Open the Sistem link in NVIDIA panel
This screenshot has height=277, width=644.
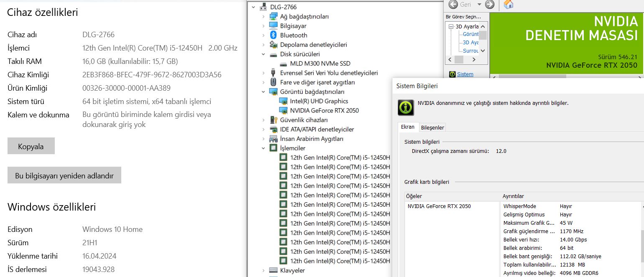coord(465,74)
